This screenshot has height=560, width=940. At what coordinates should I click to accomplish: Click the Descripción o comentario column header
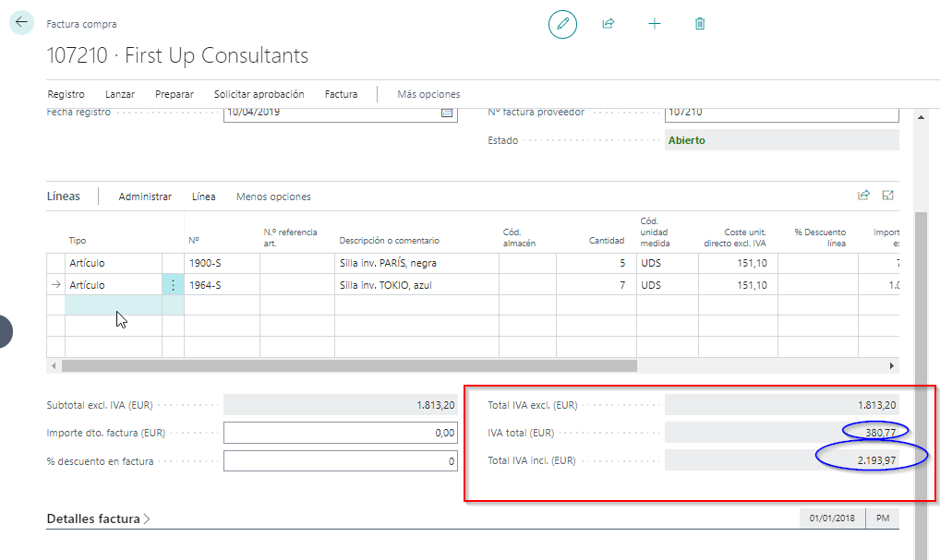(x=389, y=240)
